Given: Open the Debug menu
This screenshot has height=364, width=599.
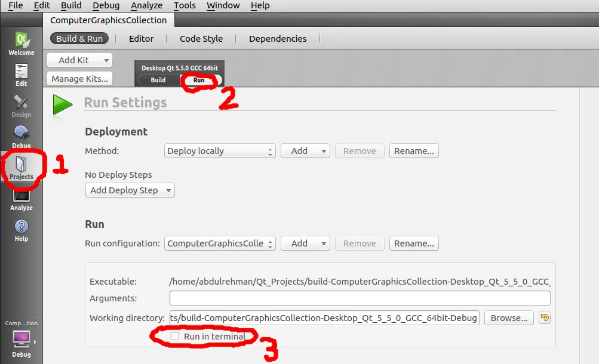Looking at the screenshot, I should coord(106,5).
